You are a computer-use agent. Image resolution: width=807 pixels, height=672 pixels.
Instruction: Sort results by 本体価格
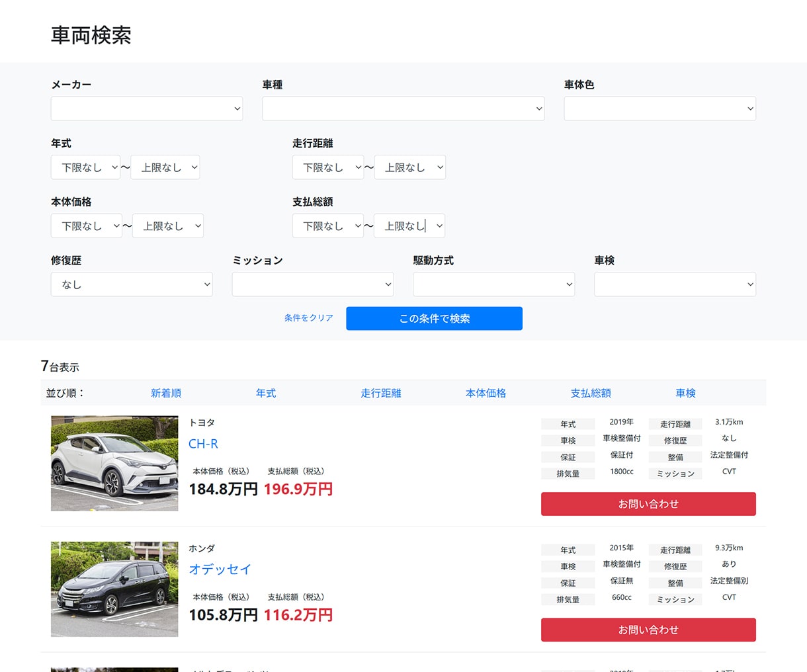click(x=486, y=393)
